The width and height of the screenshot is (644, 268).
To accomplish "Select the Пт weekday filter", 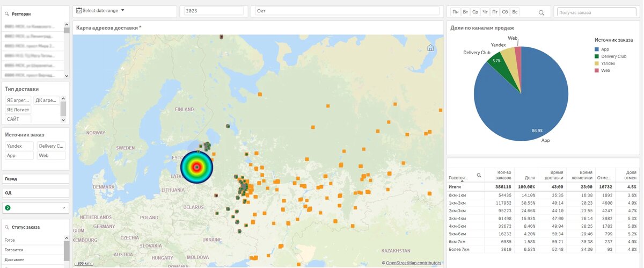I will click(x=495, y=11).
